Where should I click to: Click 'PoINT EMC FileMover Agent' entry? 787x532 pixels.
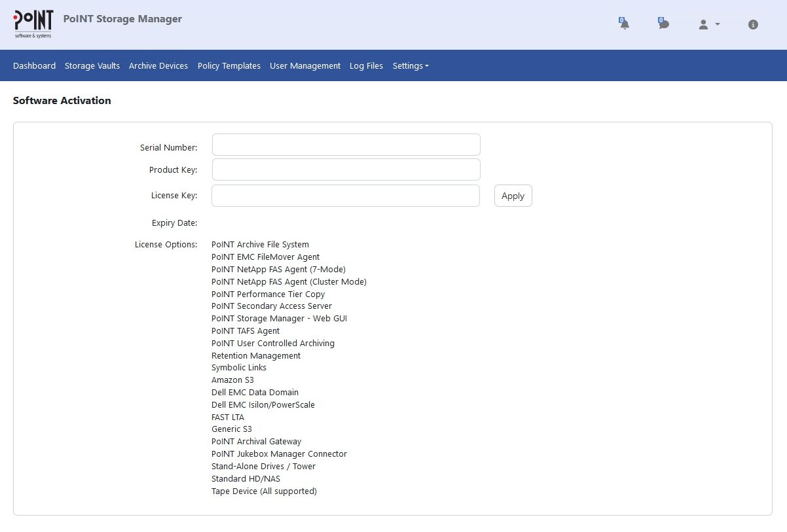(x=266, y=257)
